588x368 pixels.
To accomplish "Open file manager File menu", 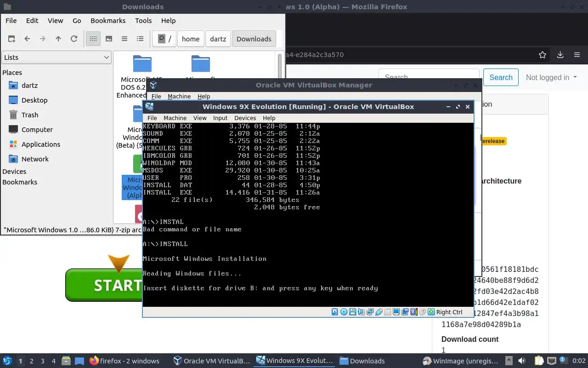I will pyautogui.click(x=11, y=20).
